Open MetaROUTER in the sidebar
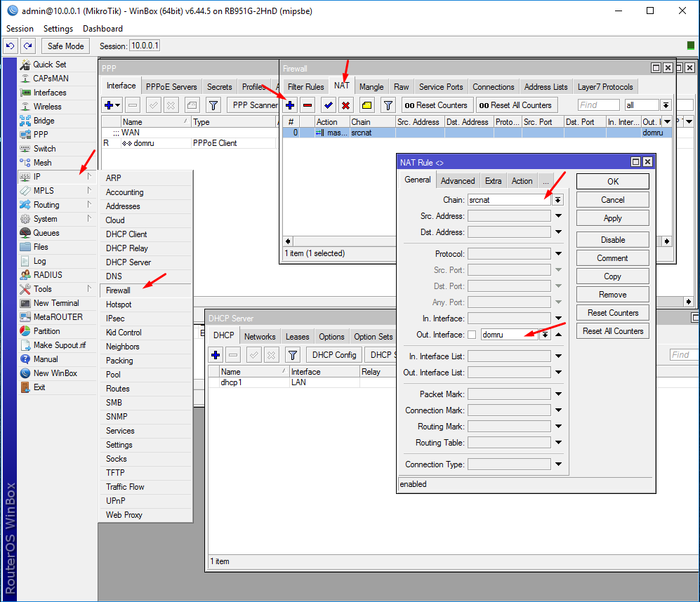This screenshot has width=700, height=602. pos(58,317)
